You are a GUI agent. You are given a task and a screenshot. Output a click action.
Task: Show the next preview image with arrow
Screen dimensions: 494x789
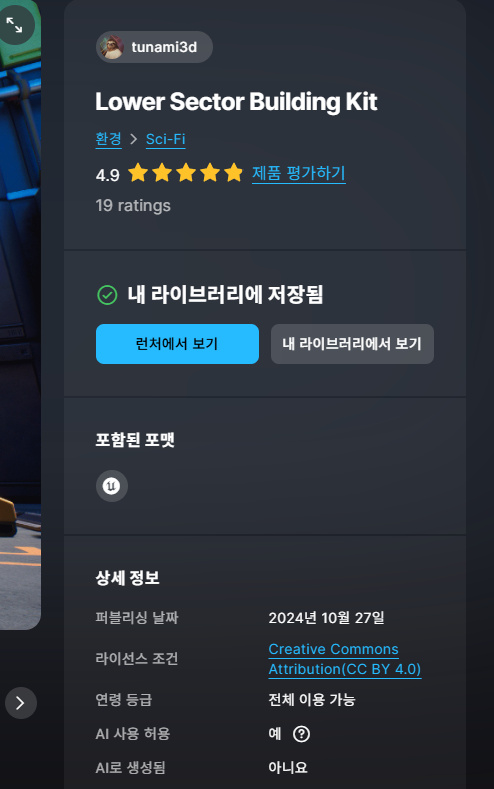(21, 702)
